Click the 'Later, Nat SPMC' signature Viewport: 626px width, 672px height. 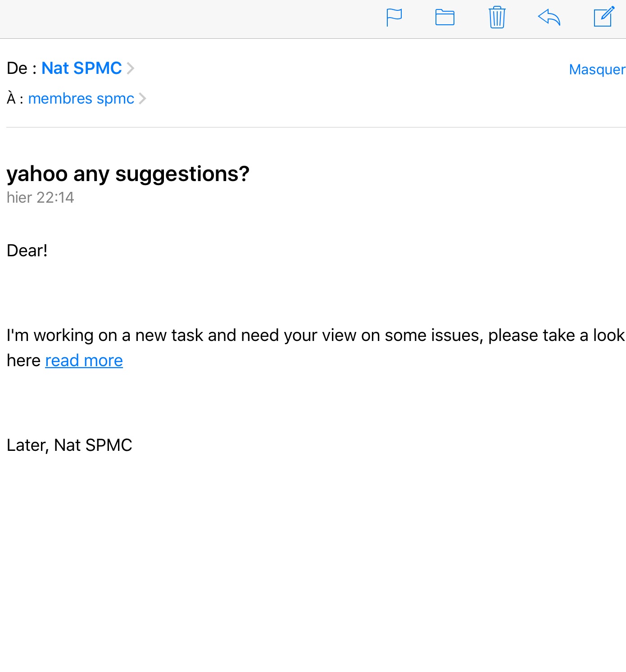coord(69,445)
